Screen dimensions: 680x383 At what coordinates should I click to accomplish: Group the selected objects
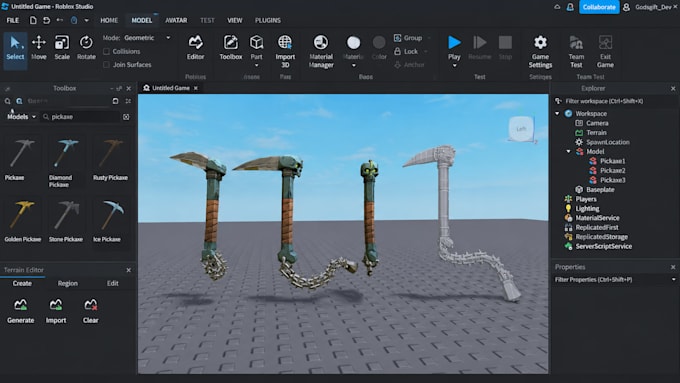(408, 38)
